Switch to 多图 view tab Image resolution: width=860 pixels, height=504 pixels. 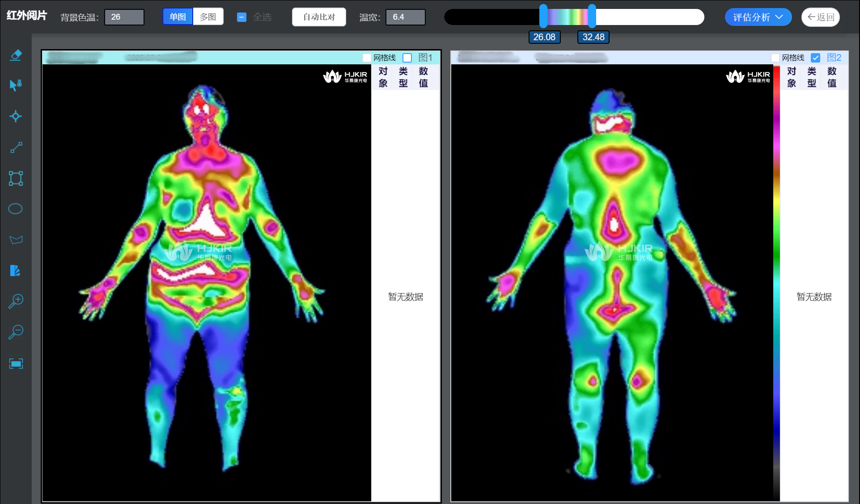pyautogui.click(x=208, y=17)
